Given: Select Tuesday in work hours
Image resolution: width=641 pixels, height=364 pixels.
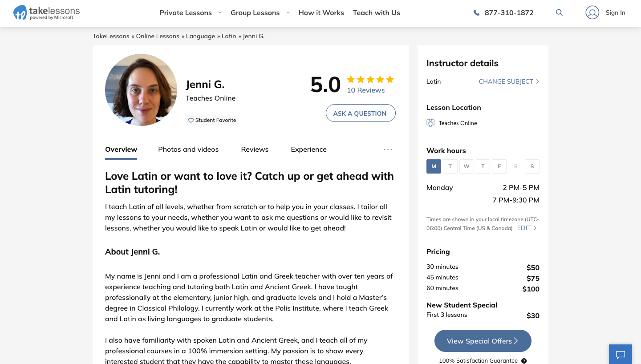Looking at the screenshot, I should 450,166.
